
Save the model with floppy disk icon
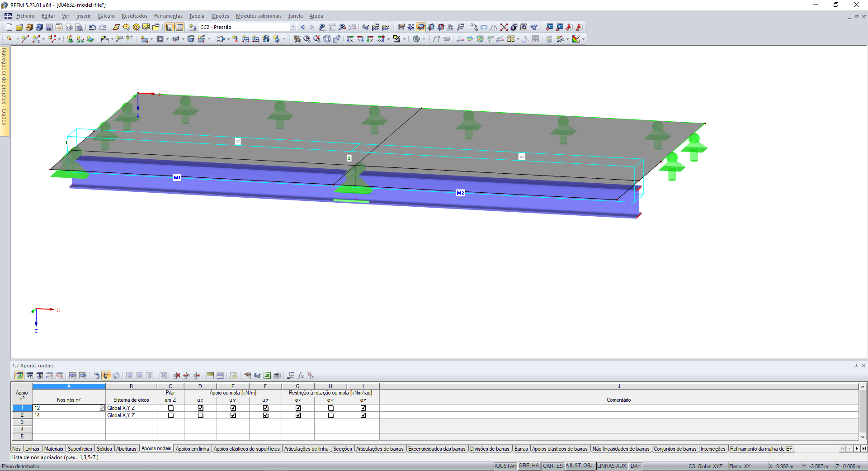(x=49, y=27)
